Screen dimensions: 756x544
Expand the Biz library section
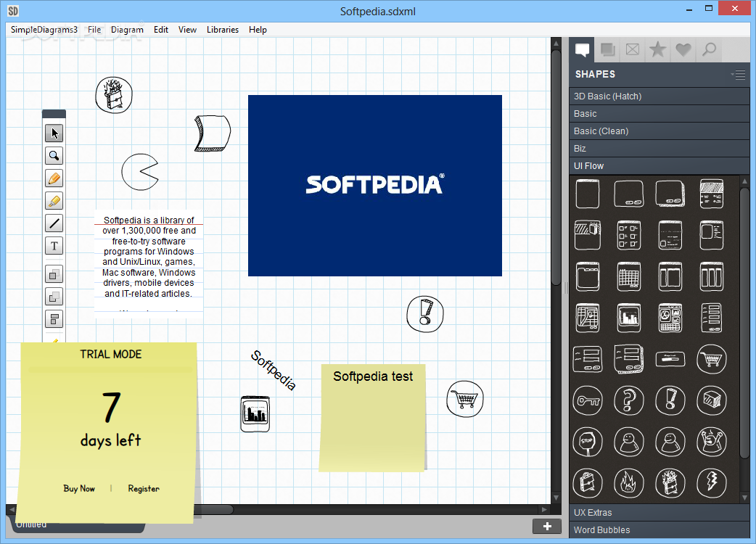pos(659,149)
